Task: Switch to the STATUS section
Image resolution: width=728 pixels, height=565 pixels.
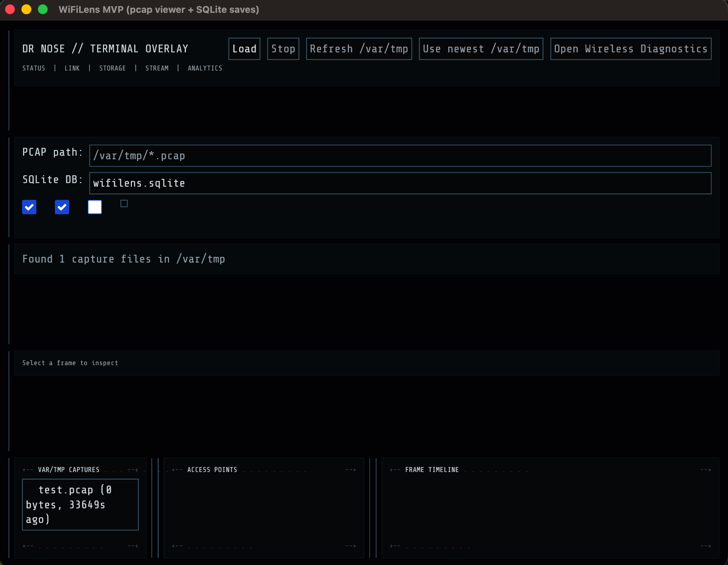Action: click(x=34, y=68)
